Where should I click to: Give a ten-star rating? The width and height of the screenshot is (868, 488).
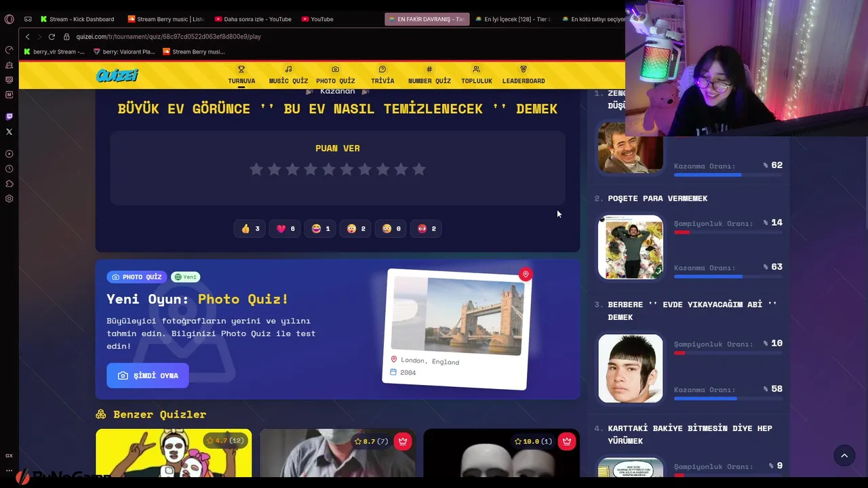[x=419, y=169]
